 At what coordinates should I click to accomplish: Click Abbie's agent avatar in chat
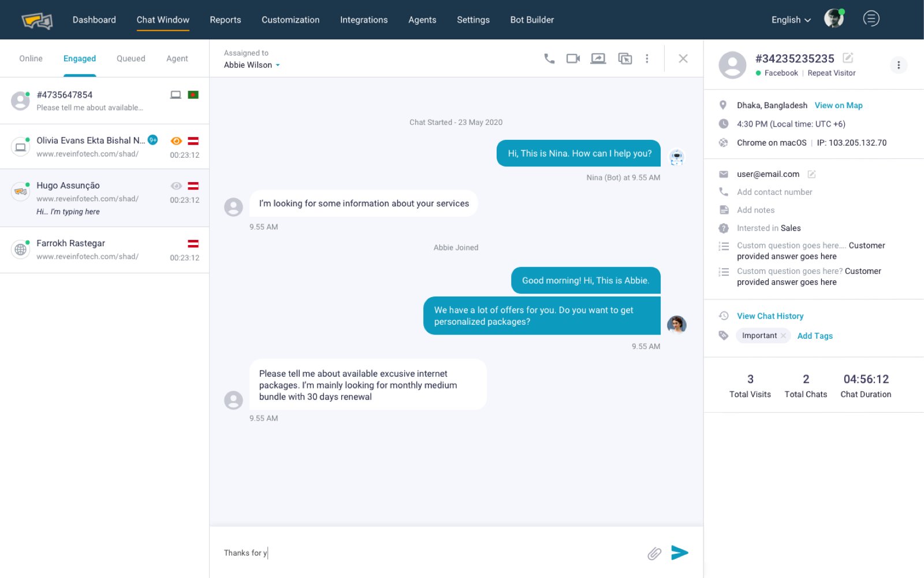[677, 325]
